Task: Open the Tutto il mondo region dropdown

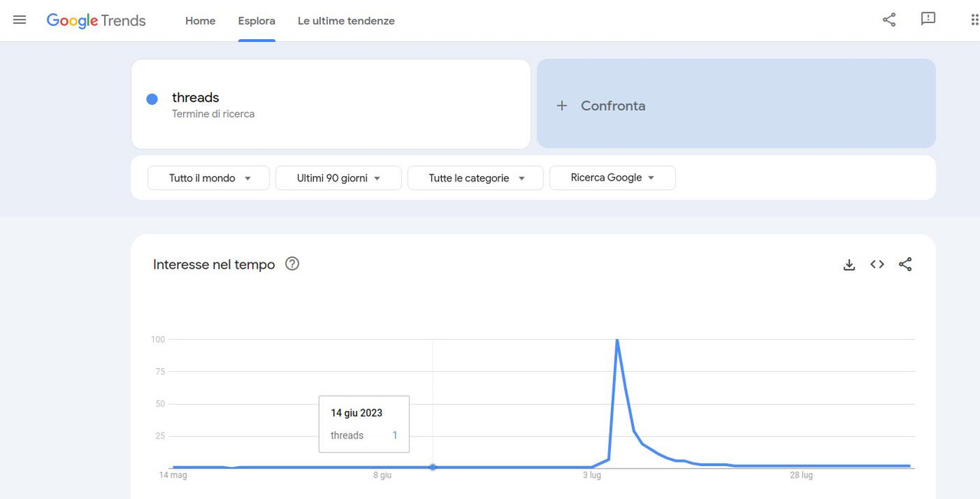Action: click(x=208, y=178)
